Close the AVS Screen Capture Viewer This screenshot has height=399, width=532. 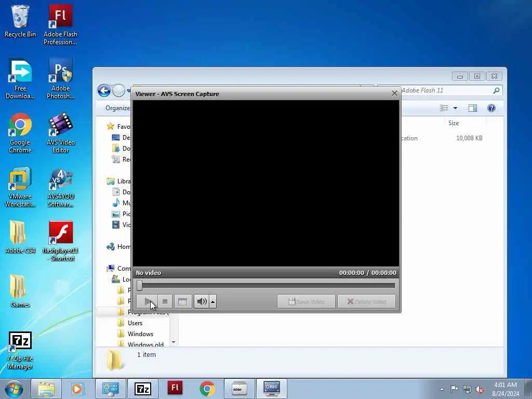(394, 94)
